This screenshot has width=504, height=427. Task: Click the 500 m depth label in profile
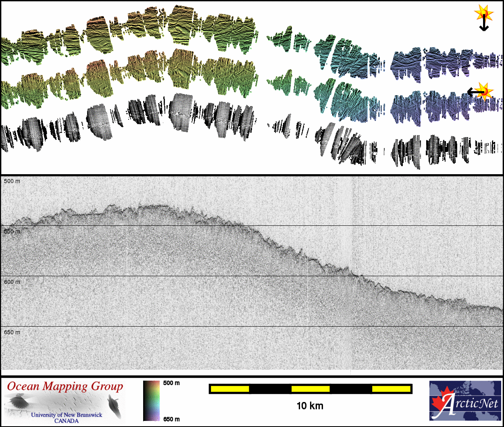tap(12, 181)
